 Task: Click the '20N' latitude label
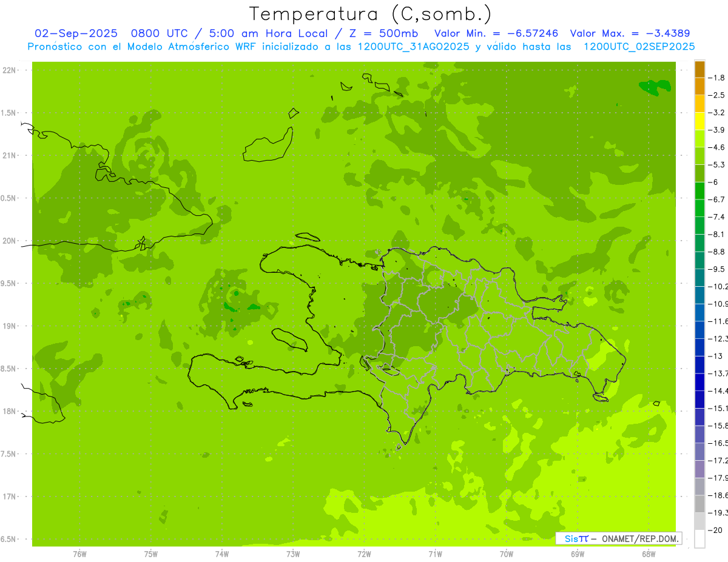(10, 241)
